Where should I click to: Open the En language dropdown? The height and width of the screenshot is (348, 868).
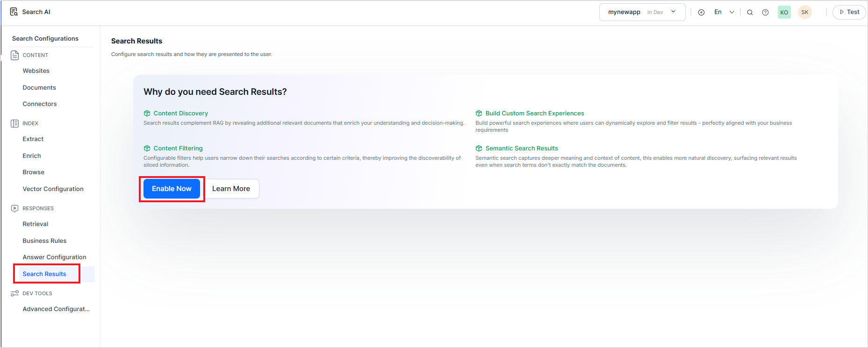(x=724, y=12)
